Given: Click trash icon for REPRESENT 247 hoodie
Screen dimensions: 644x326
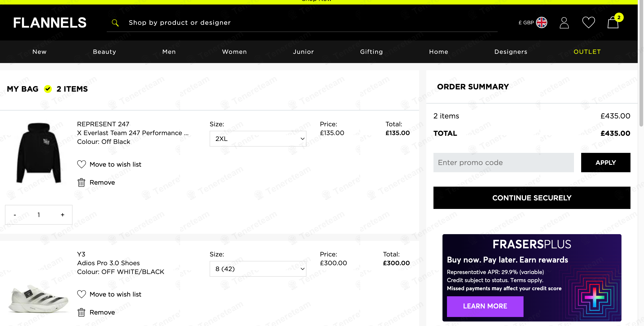Looking at the screenshot, I should pos(81,183).
